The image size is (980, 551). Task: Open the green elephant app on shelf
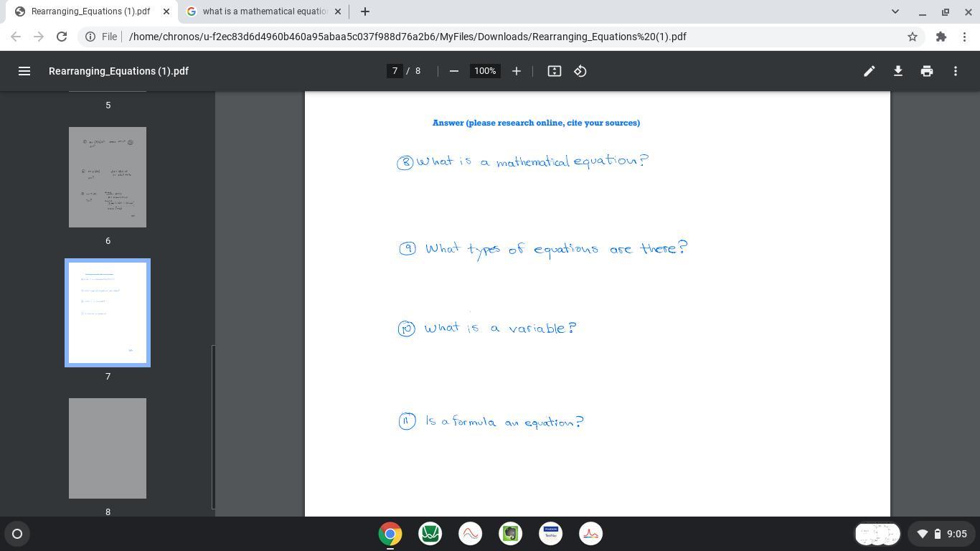511,534
